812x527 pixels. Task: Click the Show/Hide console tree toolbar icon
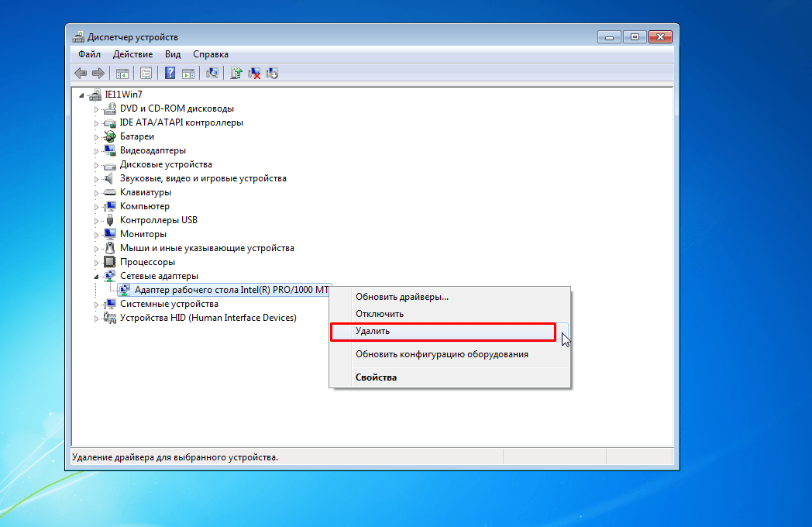click(x=122, y=73)
